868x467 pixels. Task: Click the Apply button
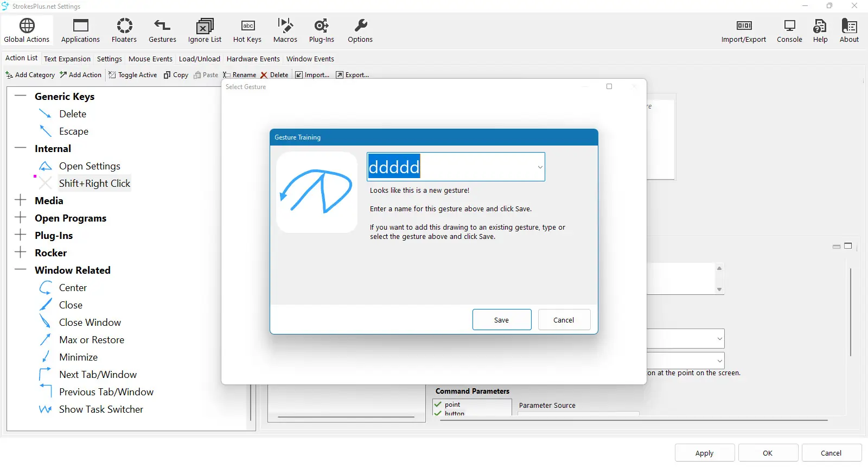click(705, 453)
